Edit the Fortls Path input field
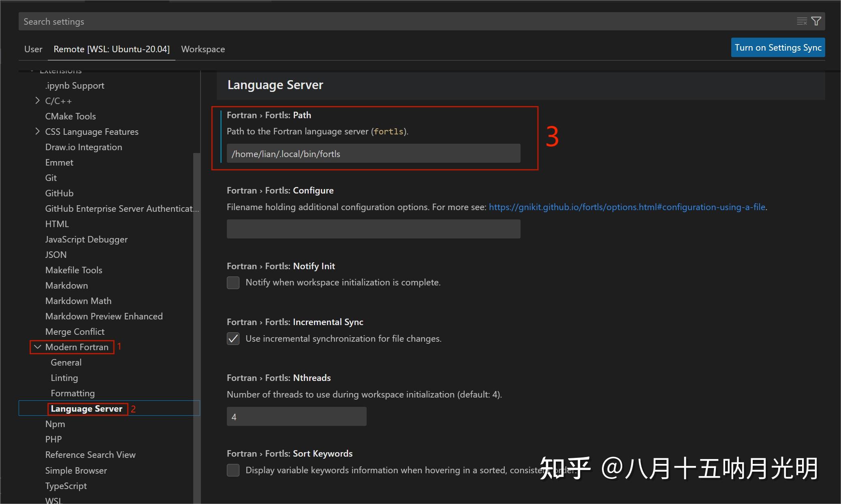Image resolution: width=841 pixels, height=504 pixels. coord(373,153)
